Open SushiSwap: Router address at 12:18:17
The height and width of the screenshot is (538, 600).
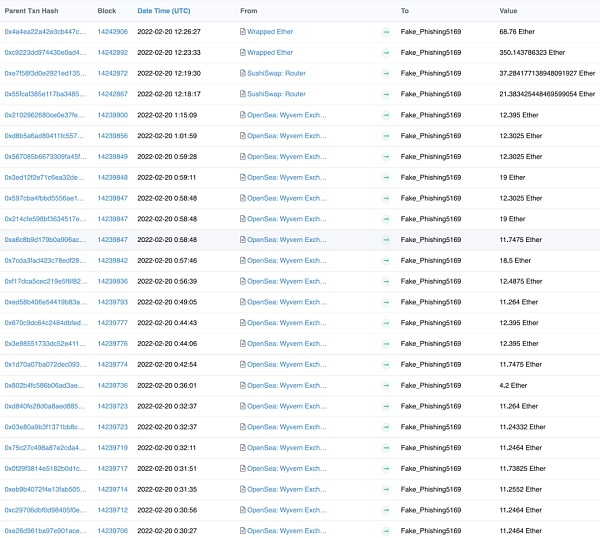coord(276,94)
